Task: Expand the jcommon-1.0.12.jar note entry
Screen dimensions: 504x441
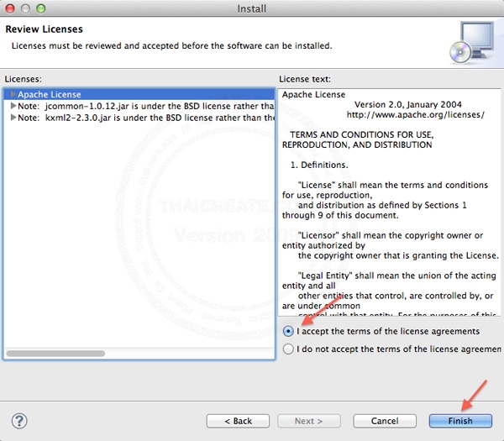Action: (x=13, y=106)
